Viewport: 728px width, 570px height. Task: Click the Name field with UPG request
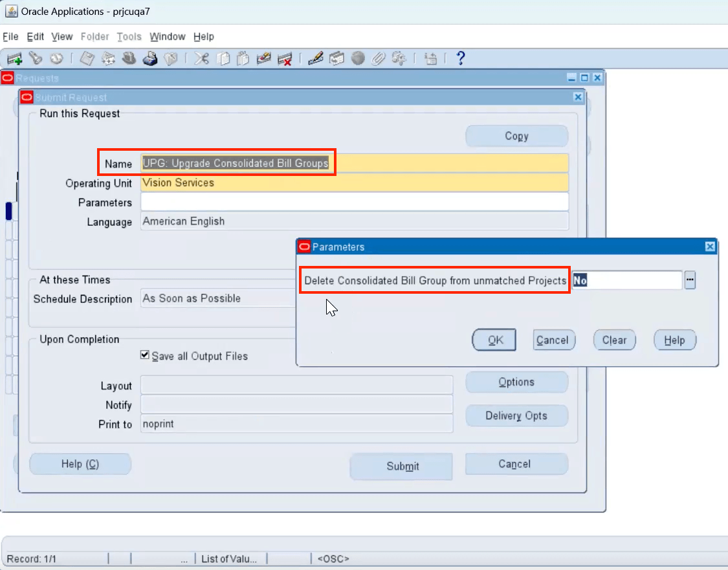(355, 164)
